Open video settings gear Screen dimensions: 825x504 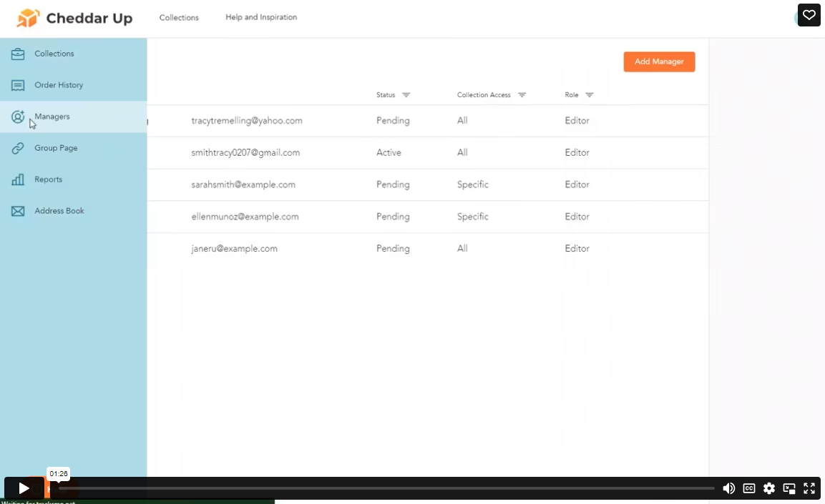point(769,488)
